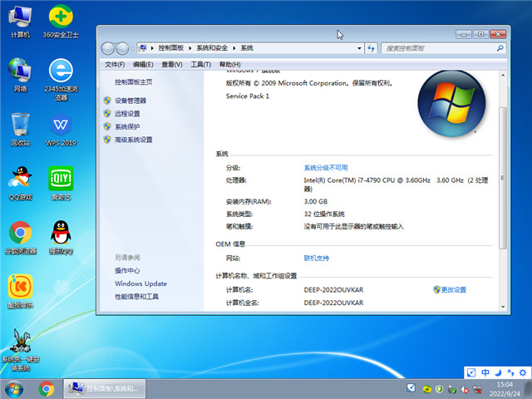Open Windows Update link

[x=140, y=283]
